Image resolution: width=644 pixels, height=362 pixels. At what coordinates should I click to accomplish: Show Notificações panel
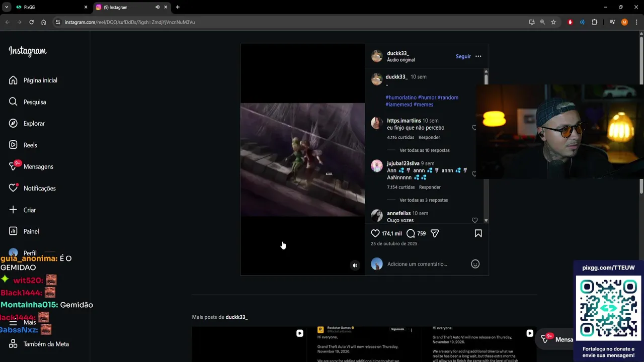click(33, 189)
